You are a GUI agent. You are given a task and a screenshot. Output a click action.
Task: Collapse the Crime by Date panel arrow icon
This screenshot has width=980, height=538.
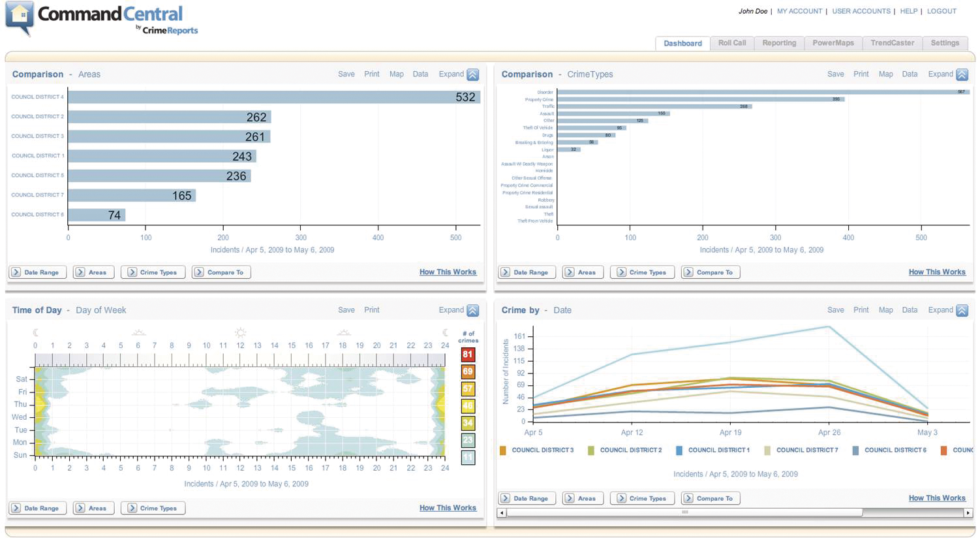(962, 310)
